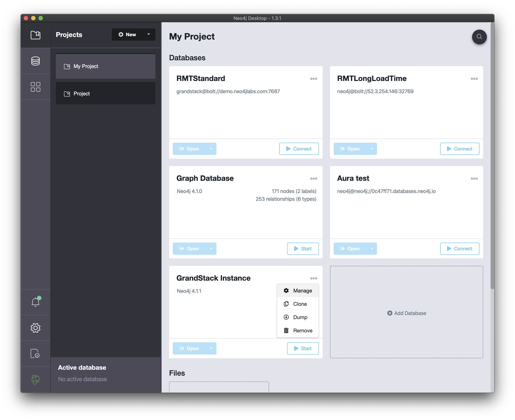Viewport: 515px width, 420px height.
Task: Open the Database management icon
Action: point(36,61)
